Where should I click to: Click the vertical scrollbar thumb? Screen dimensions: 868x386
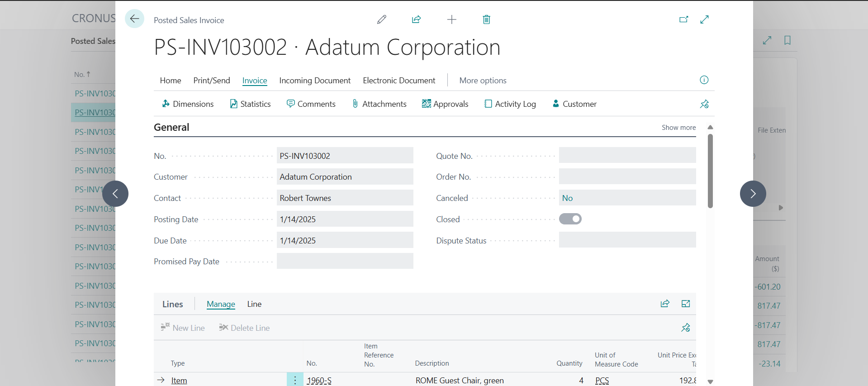pyautogui.click(x=710, y=171)
